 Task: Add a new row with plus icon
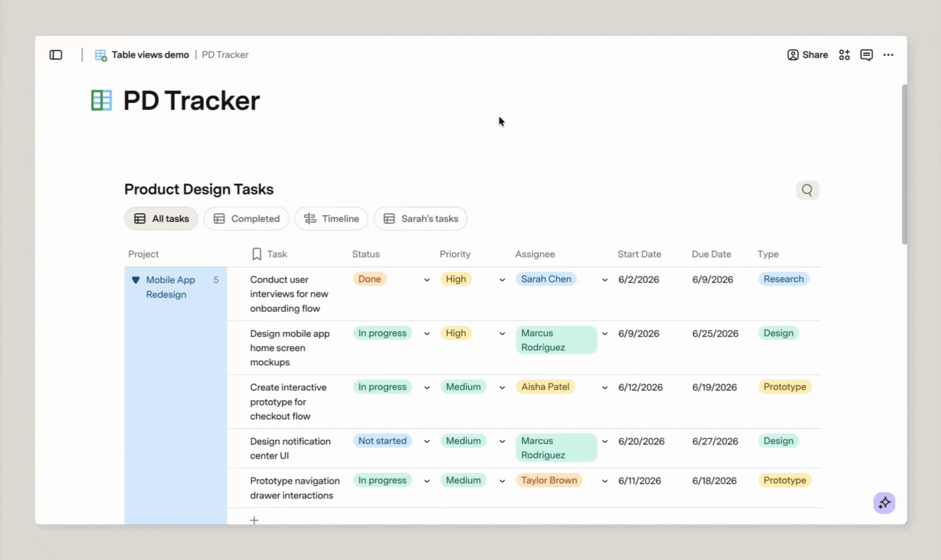[254, 520]
